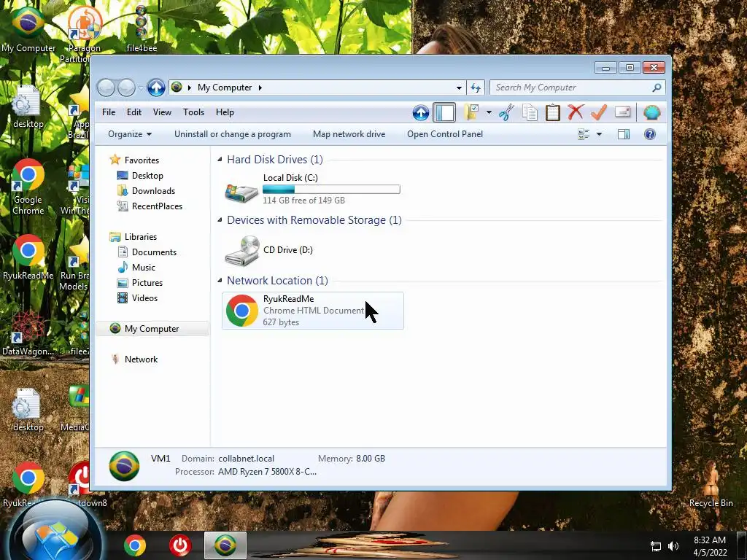Screen dimensions: 747x560
Task: Click the change view icon
Action: click(x=584, y=134)
